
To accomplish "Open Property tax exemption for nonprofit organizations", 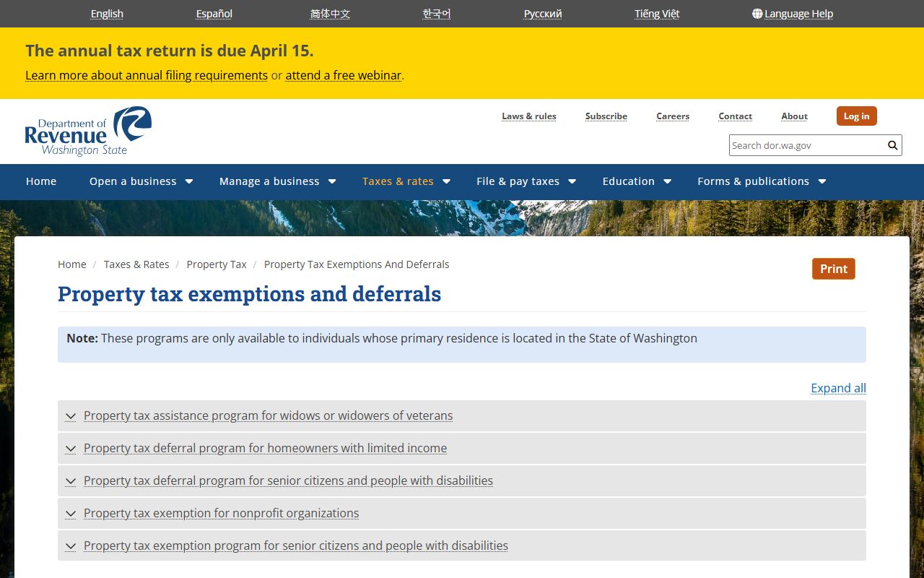I will pos(221,514).
